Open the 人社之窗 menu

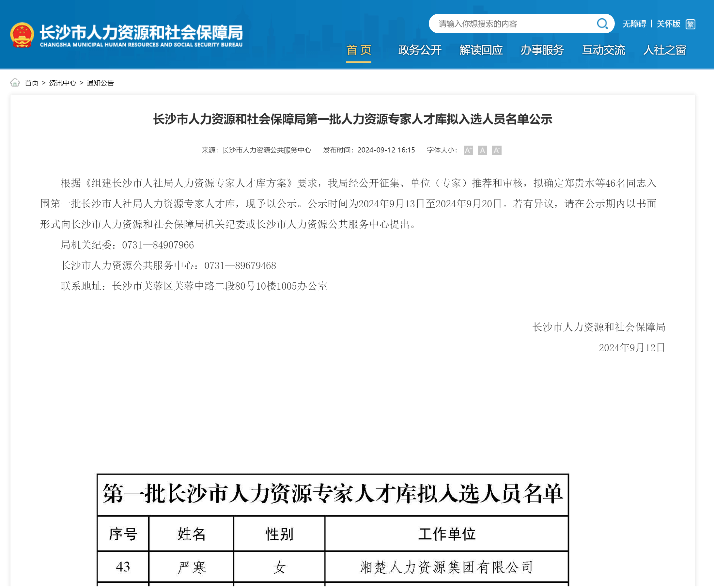[665, 50]
